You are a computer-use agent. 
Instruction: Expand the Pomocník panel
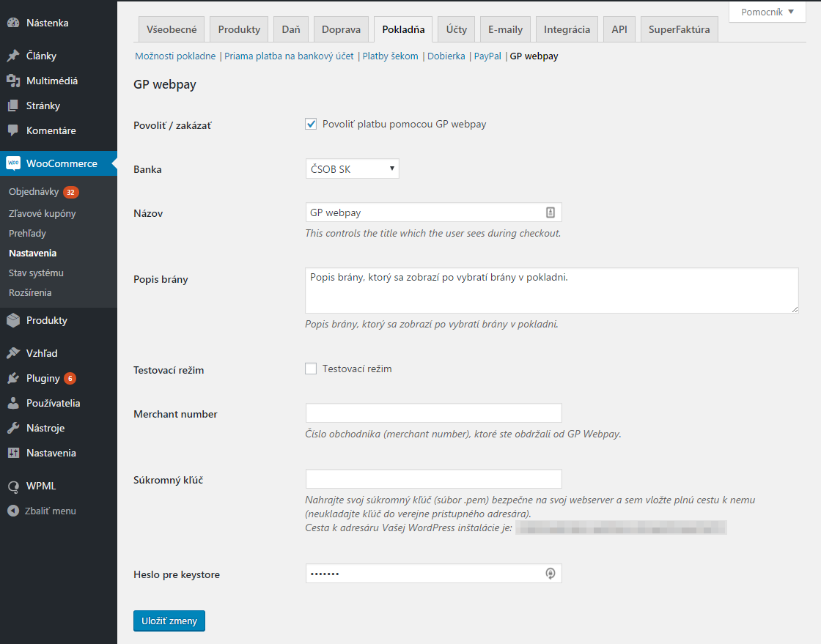point(767,12)
